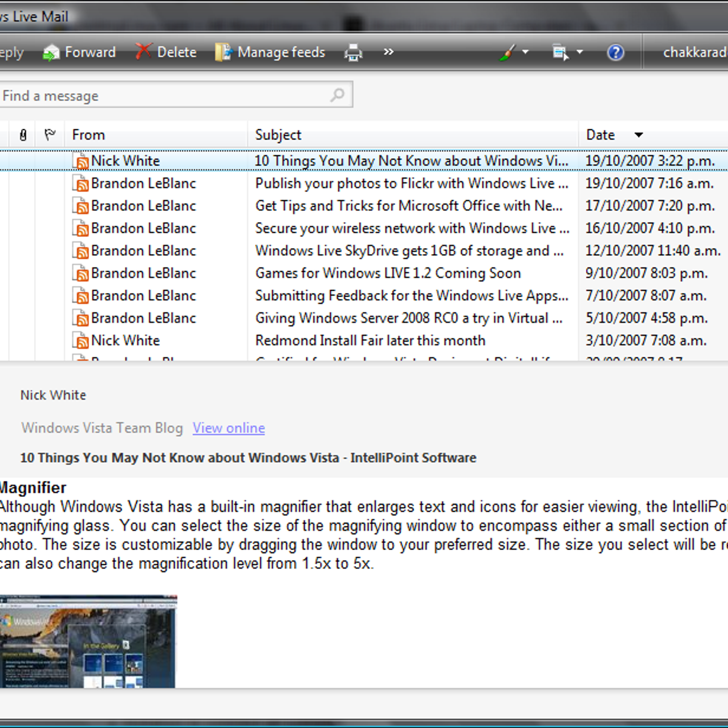Click the search magnifier icon
The image size is (728, 728).
click(338, 95)
